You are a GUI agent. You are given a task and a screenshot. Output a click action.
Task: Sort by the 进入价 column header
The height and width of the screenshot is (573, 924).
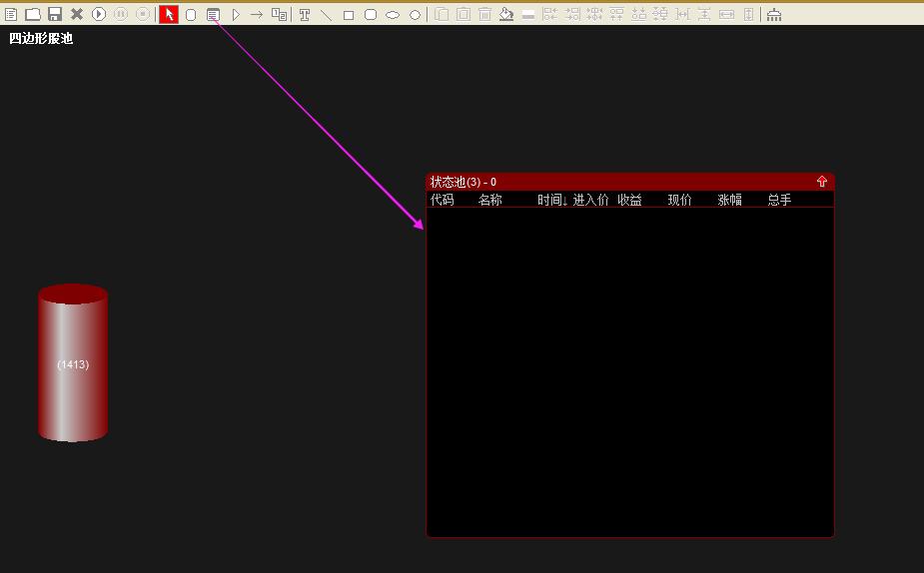[x=590, y=200]
